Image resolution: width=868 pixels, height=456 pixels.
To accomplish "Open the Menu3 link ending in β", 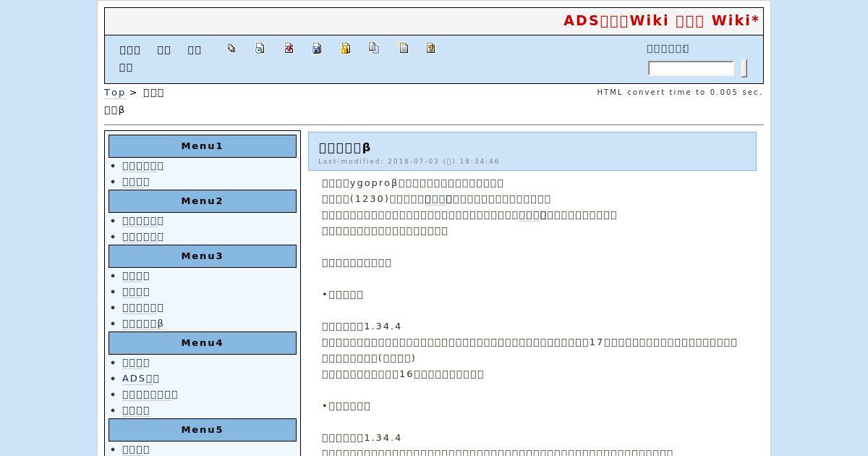I will point(142,324).
